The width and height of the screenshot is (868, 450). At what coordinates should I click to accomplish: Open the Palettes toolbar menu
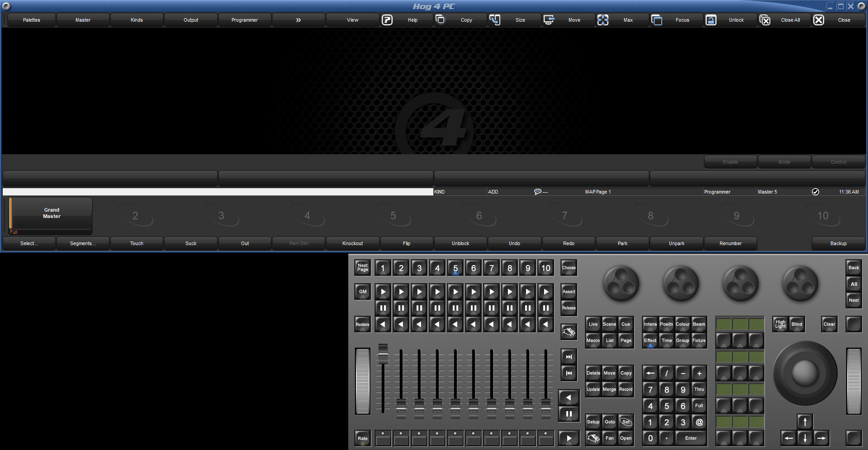(x=32, y=20)
